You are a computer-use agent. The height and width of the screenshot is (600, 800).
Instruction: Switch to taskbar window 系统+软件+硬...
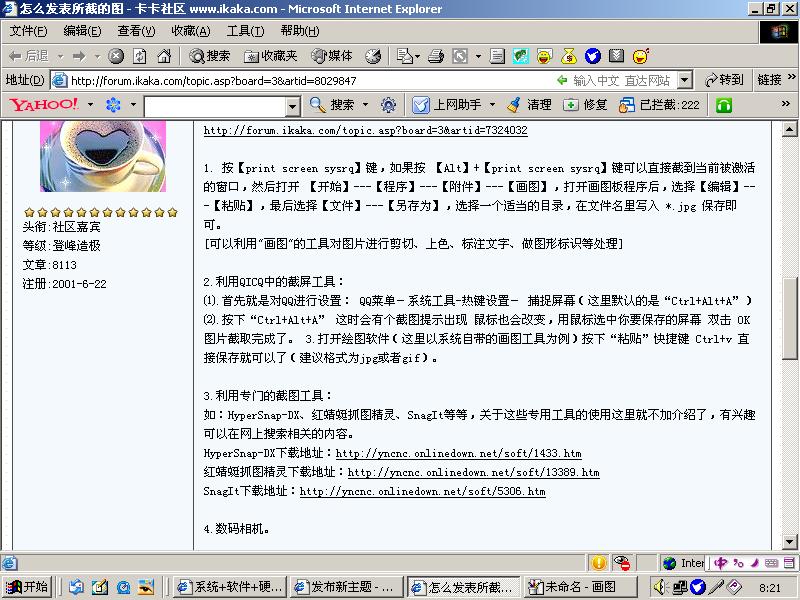(229, 587)
